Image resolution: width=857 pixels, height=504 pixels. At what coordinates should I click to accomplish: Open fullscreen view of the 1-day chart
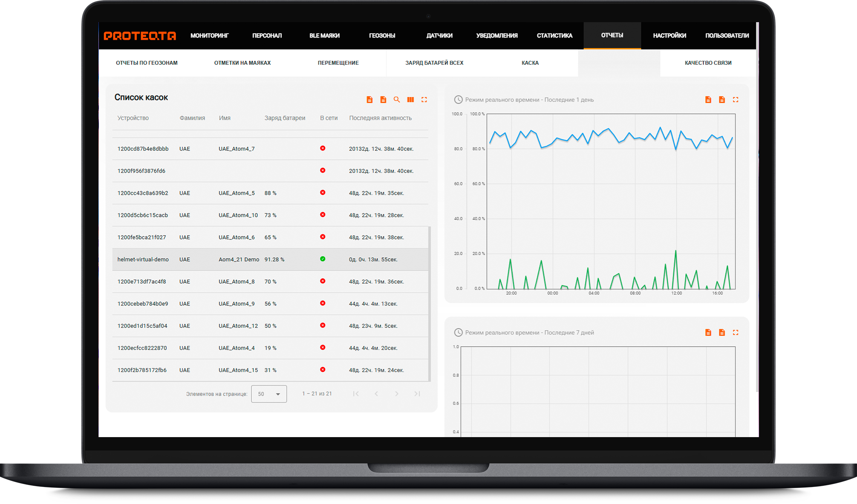point(736,99)
